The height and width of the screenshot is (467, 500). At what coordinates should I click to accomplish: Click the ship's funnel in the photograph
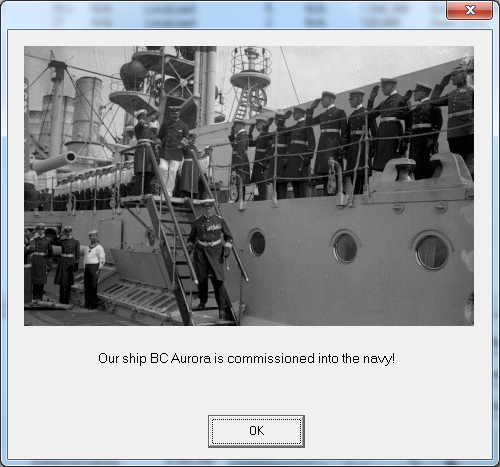[x=88, y=117]
